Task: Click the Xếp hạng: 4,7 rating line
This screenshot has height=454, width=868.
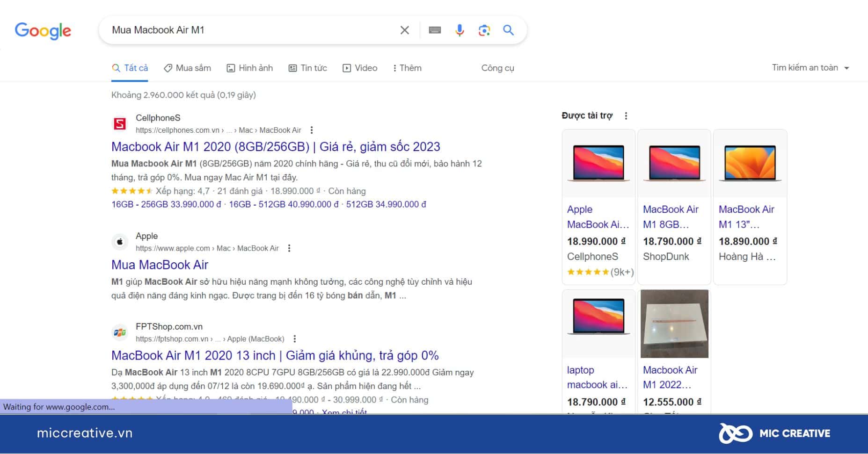Action: 239,191
